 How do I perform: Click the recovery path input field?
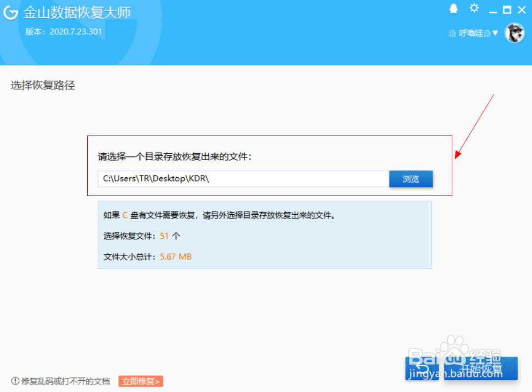pos(244,179)
